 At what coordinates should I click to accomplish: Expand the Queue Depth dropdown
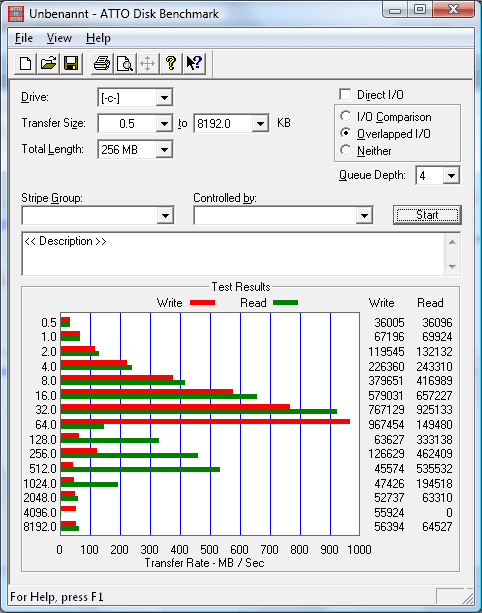point(451,176)
